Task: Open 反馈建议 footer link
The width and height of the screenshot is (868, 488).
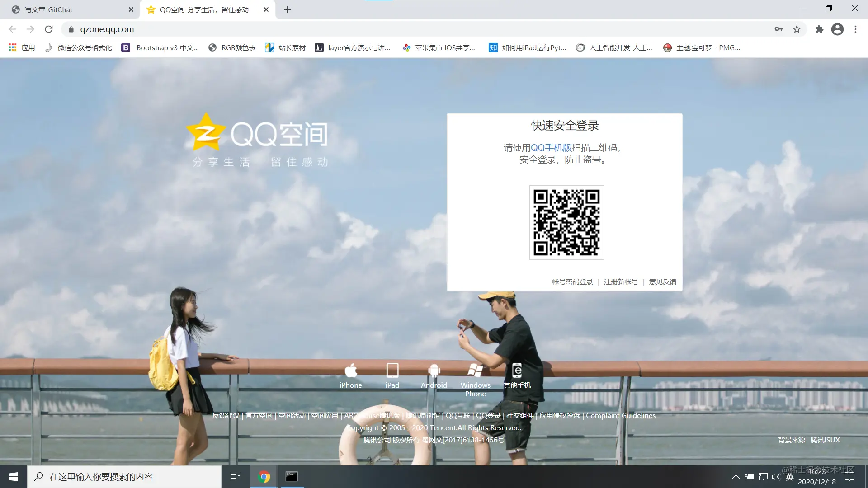Action: pyautogui.click(x=226, y=416)
